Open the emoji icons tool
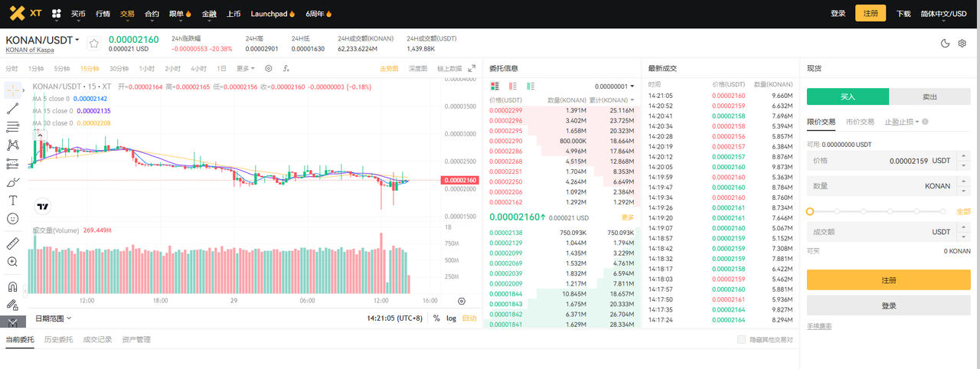The height and width of the screenshot is (369, 980). pos(12,219)
